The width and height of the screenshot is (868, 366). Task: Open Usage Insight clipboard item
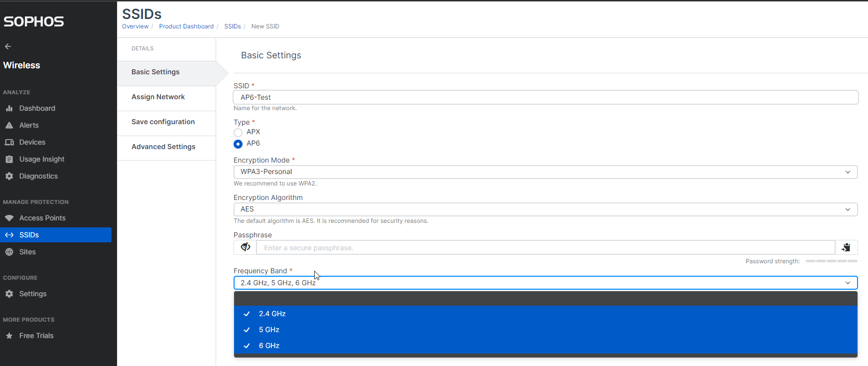[41, 159]
